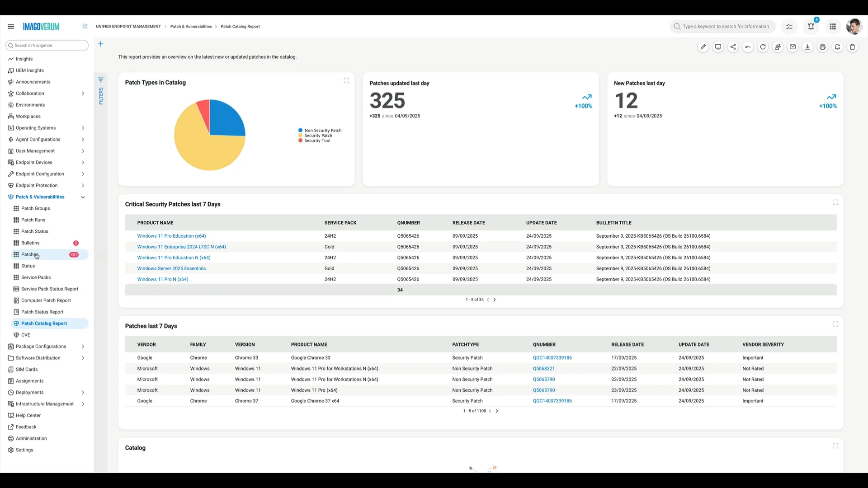
Task: Open the user profile avatar
Action: (854, 27)
